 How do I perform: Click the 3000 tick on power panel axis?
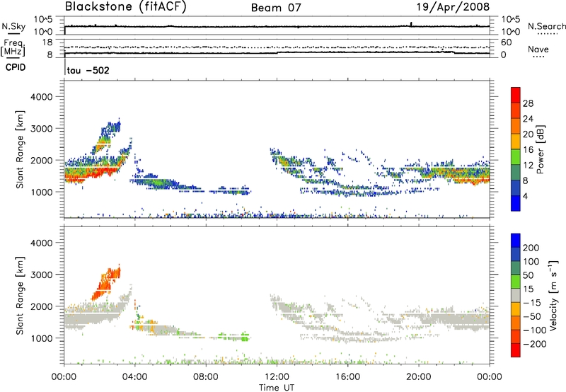pos(41,129)
